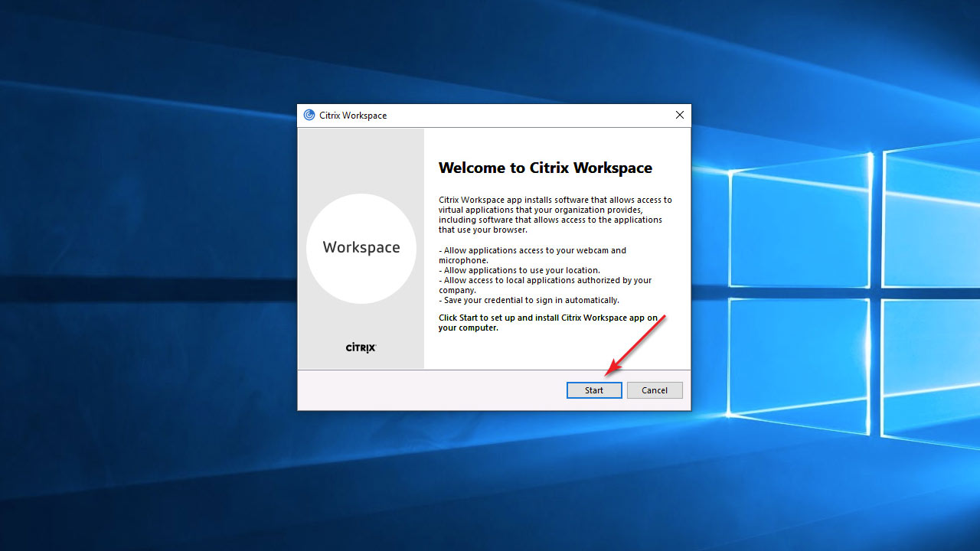Click the Citrix brand logo in sidebar
980x551 pixels.
(361, 347)
